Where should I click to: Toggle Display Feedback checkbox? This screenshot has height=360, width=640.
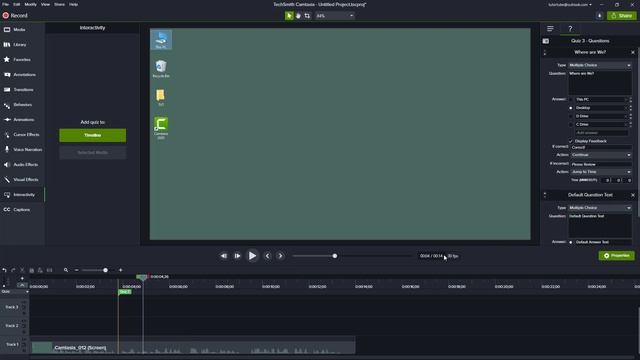click(571, 141)
